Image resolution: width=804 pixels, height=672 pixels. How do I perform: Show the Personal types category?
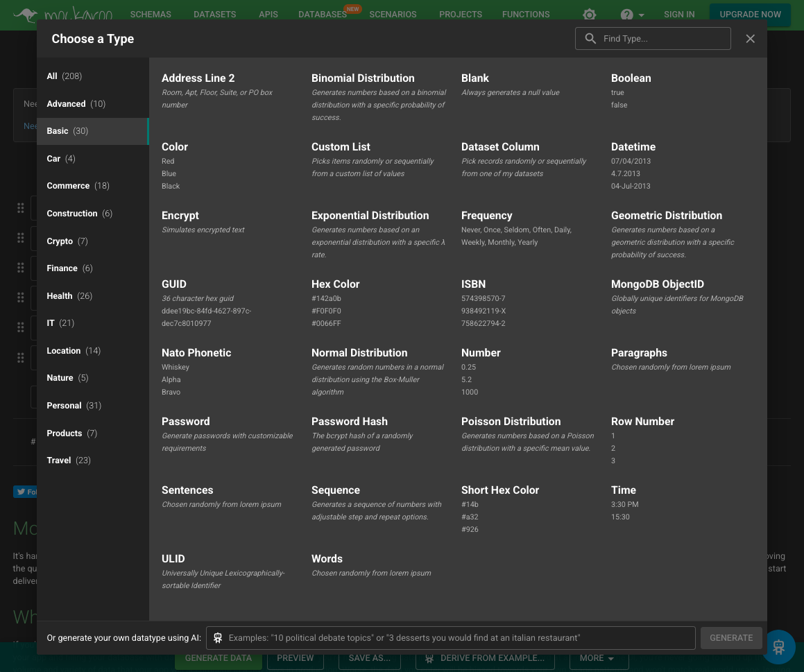pos(74,406)
